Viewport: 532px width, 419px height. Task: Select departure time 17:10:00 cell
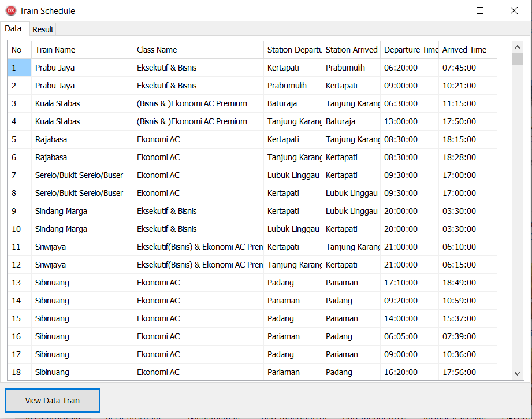[x=409, y=283]
